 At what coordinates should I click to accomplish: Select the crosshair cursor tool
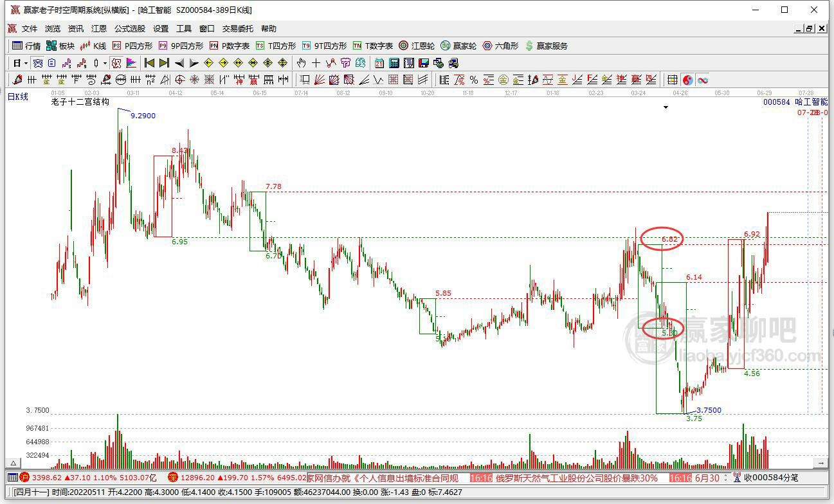click(x=316, y=63)
